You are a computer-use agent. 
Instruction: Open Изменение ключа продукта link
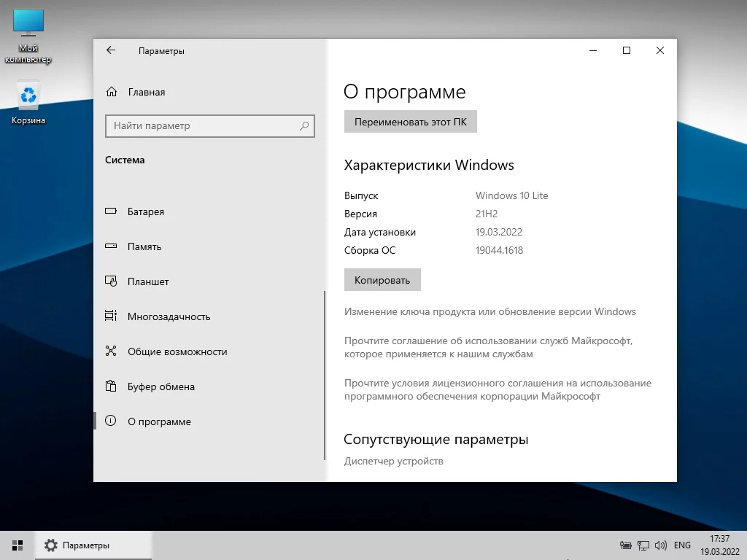click(x=489, y=311)
